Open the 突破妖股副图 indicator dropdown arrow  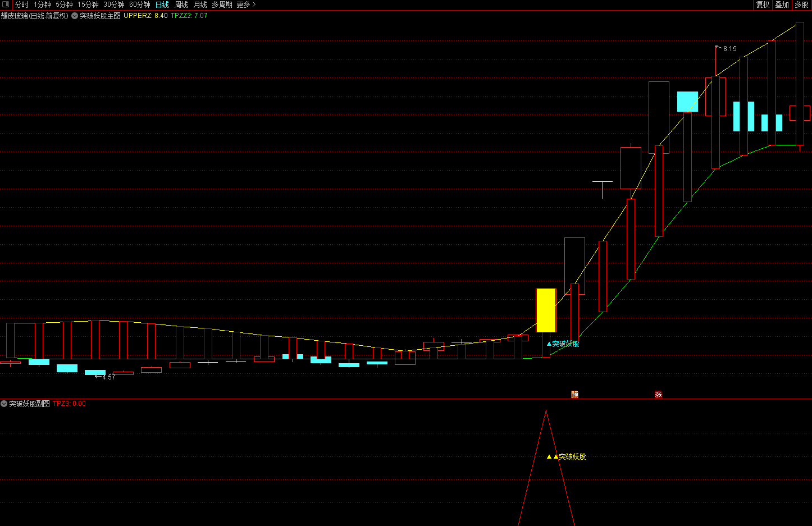4,404
